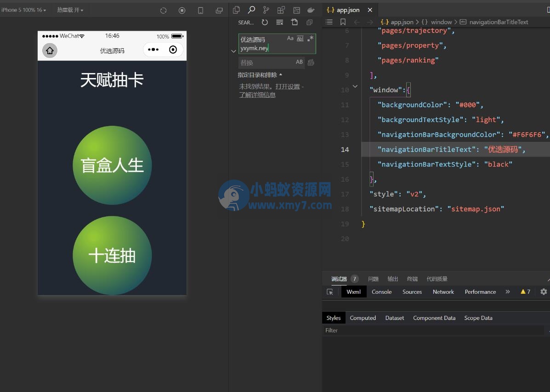Select the Scope Data sub-tab
The width and height of the screenshot is (550, 392).
478,318
